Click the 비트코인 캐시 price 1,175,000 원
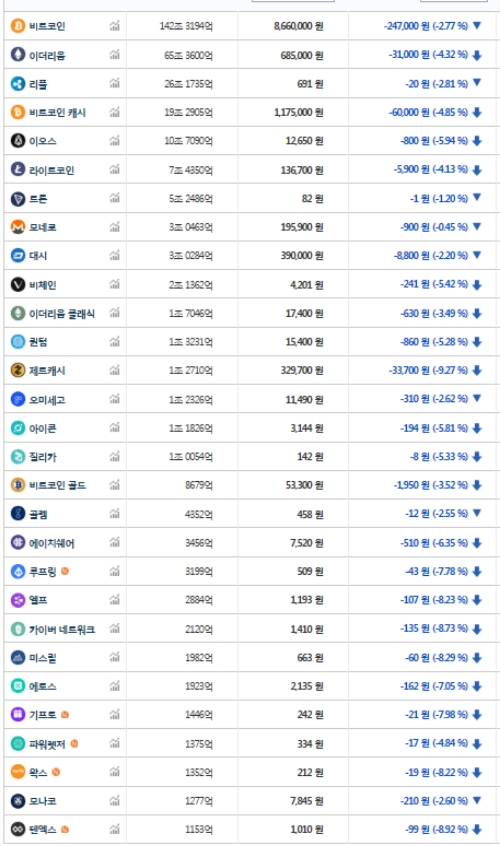Viewport: 500px width, 846px height. [298, 112]
